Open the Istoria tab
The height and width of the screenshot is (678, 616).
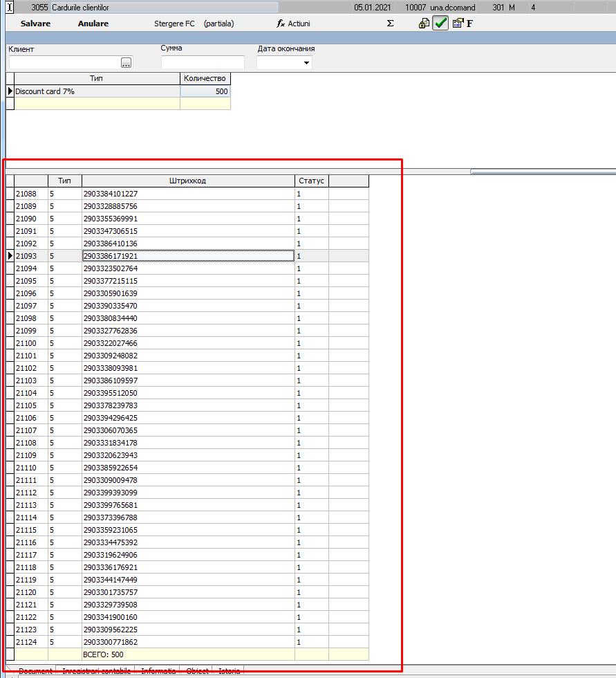point(229,670)
